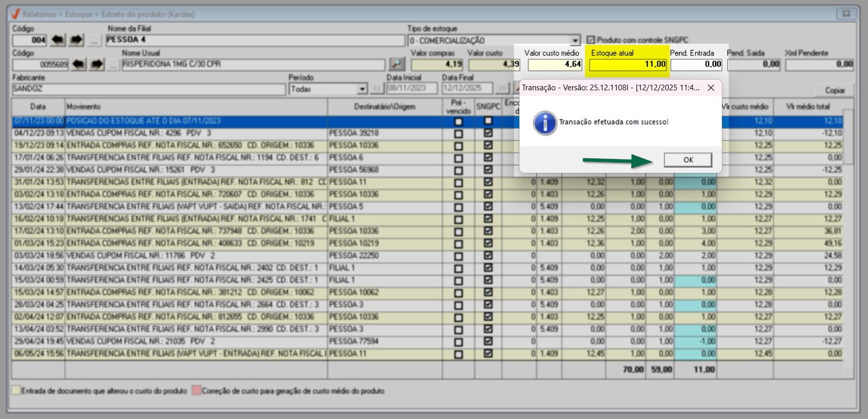Click the info icon in Transação dialog
Image resolution: width=868 pixels, height=419 pixels.
(x=545, y=123)
